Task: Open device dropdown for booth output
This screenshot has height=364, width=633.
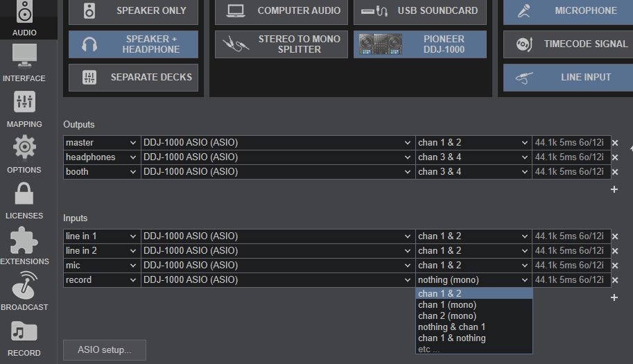Action: click(x=278, y=171)
